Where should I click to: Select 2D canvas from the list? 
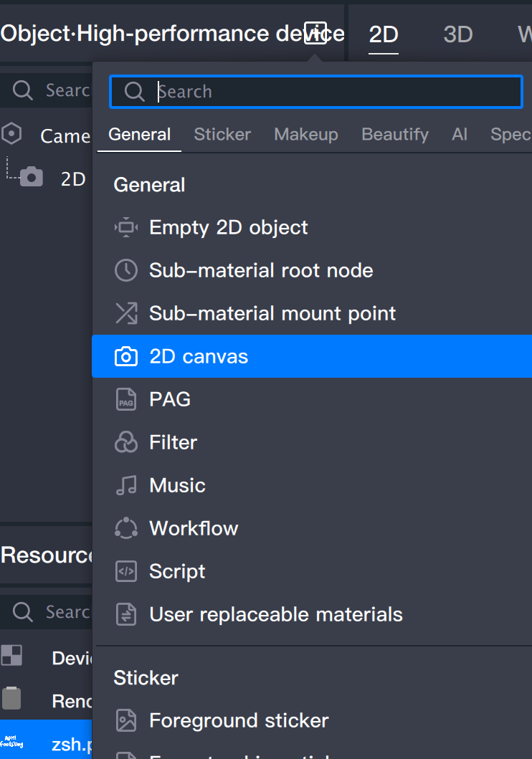(199, 357)
